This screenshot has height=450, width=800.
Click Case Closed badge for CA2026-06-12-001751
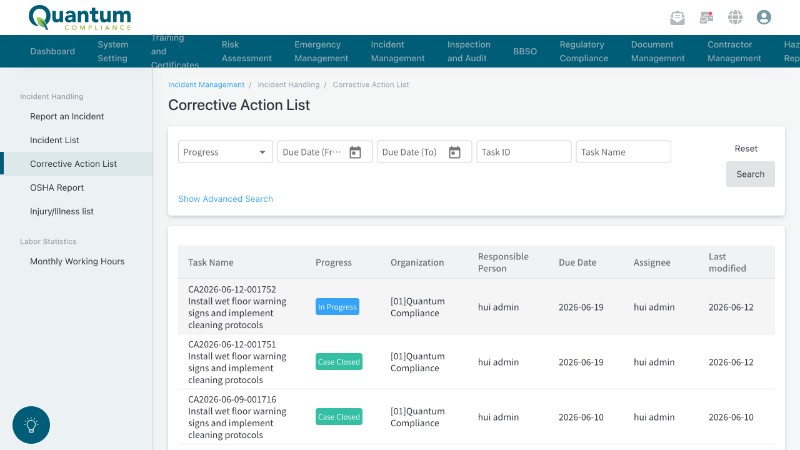pos(339,362)
